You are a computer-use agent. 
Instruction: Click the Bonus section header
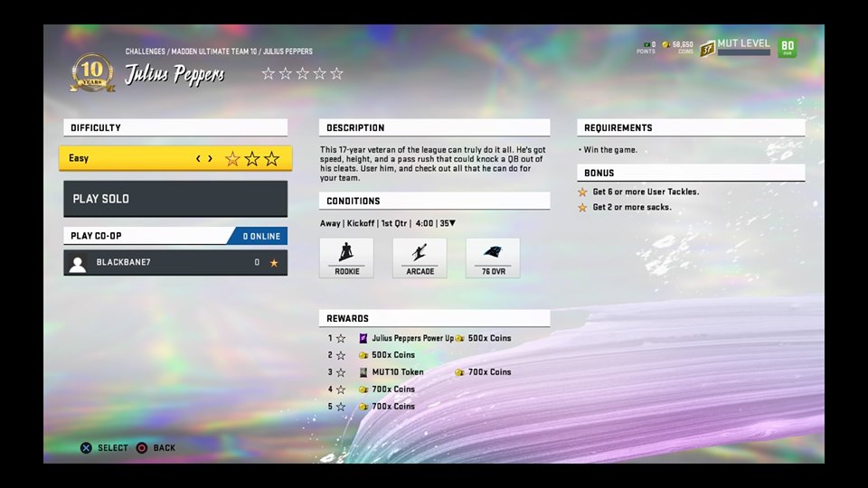691,173
